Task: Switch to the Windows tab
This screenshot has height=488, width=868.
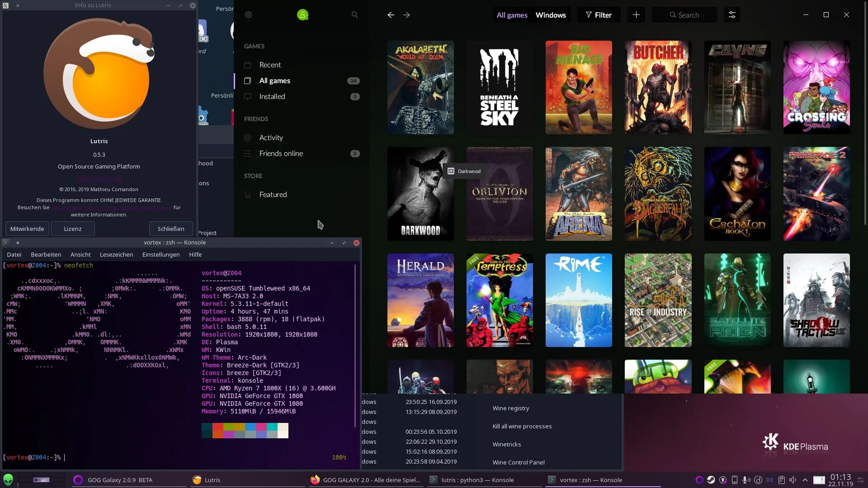Action: click(551, 15)
